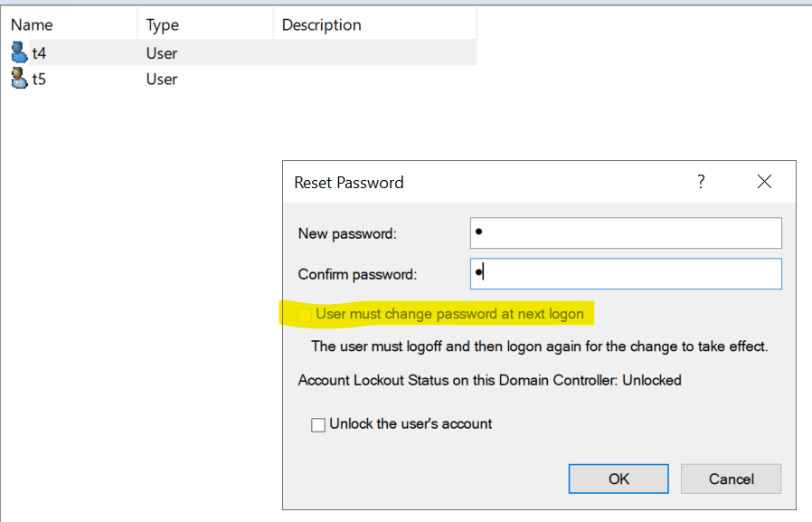Viewport: 812px width, 522px height.
Task: Enable User must change password at next logon
Action: pos(305,314)
